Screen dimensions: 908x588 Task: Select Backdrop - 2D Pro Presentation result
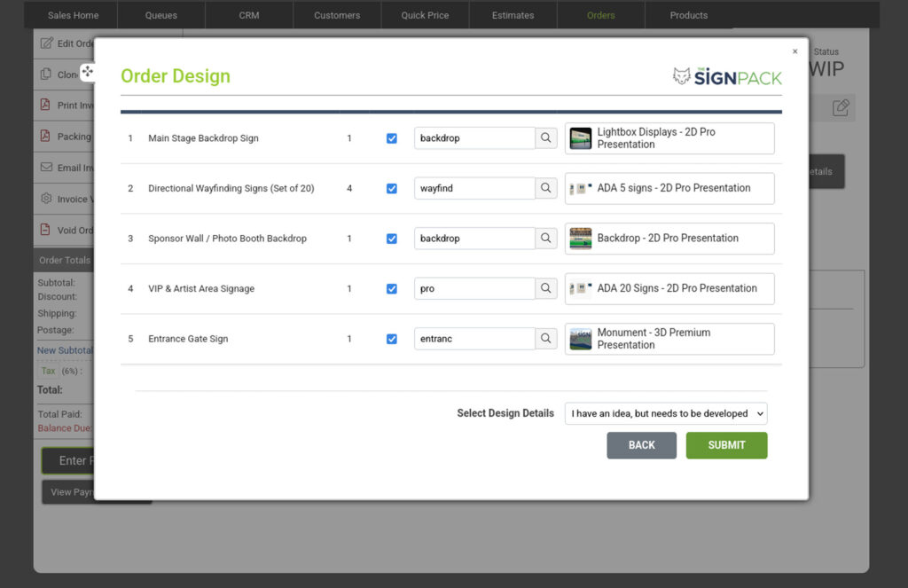669,239
